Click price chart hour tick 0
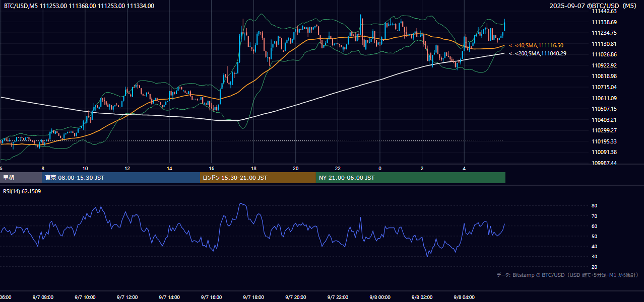 pyautogui.click(x=380, y=168)
